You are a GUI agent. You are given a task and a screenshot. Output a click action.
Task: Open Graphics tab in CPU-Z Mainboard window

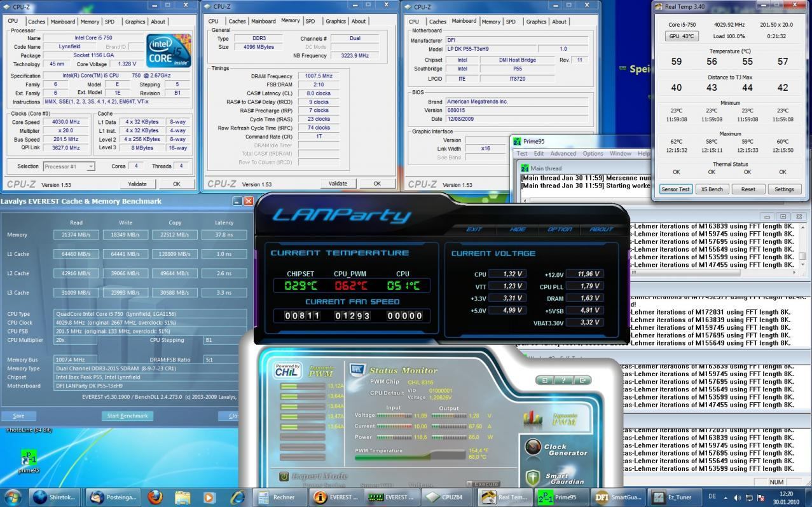pyautogui.click(x=536, y=22)
